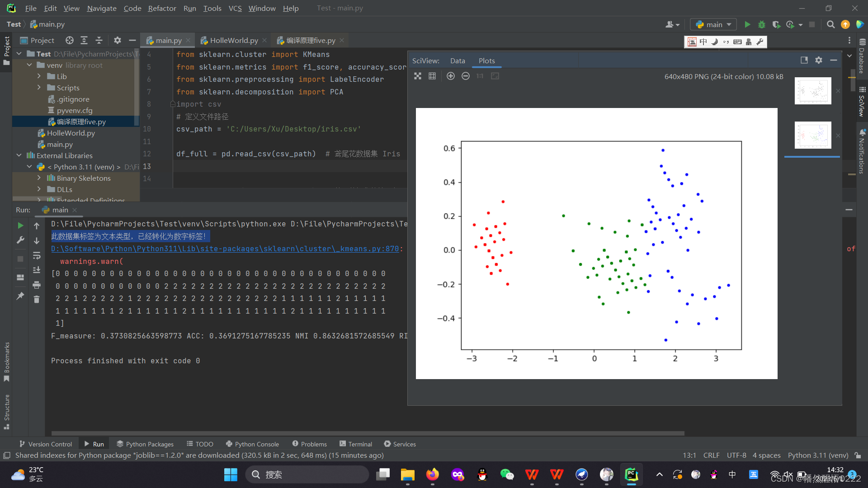Toggle scroll to end in Run console
This screenshot has height=488, width=868.
pyautogui.click(x=37, y=270)
